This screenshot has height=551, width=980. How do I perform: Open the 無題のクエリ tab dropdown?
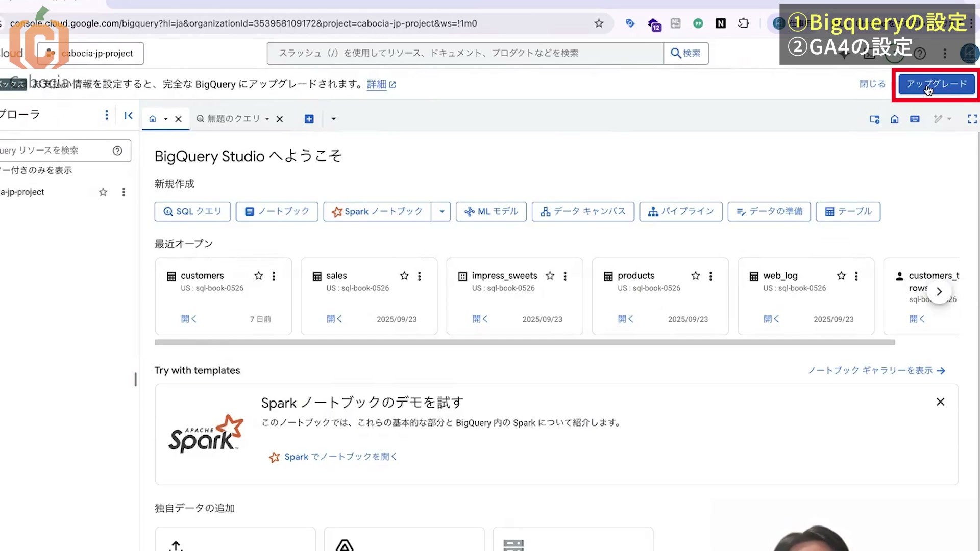click(x=267, y=119)
